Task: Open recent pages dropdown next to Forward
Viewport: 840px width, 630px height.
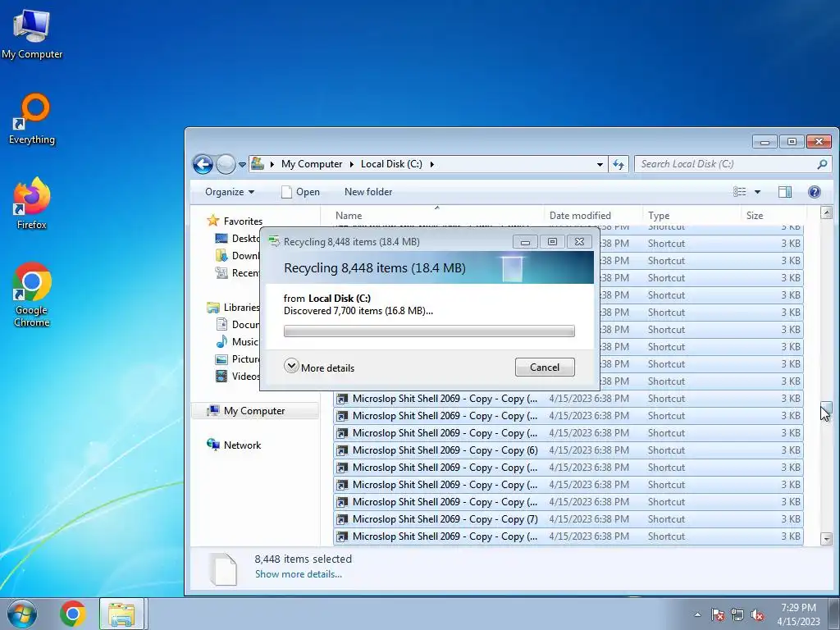Action: (x=242, y=164)
